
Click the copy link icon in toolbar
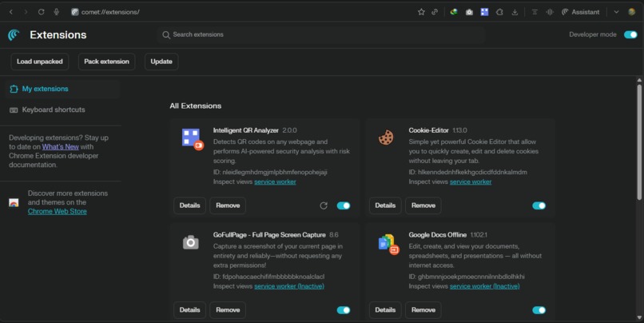coord(435,12)
